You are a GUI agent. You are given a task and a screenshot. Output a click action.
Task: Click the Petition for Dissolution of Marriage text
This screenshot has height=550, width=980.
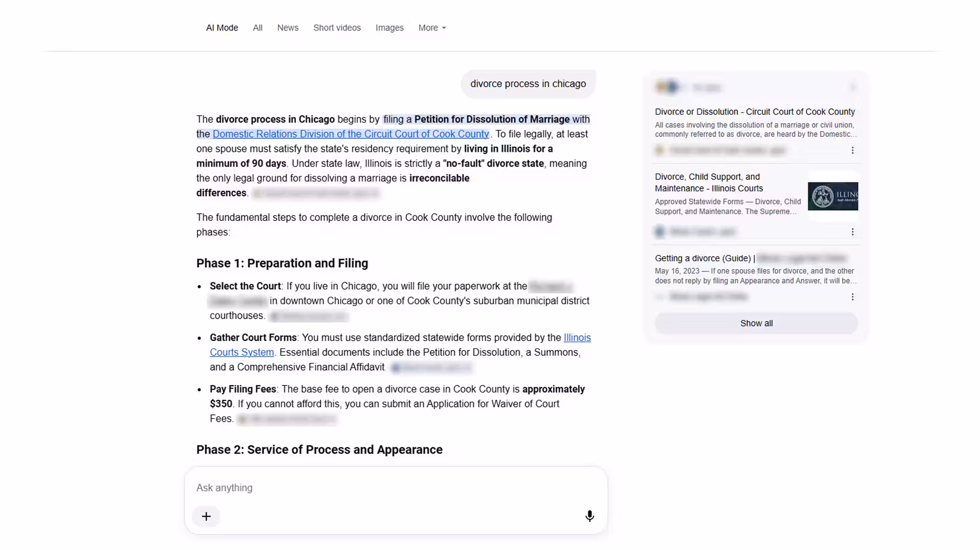tap(492, 119)
